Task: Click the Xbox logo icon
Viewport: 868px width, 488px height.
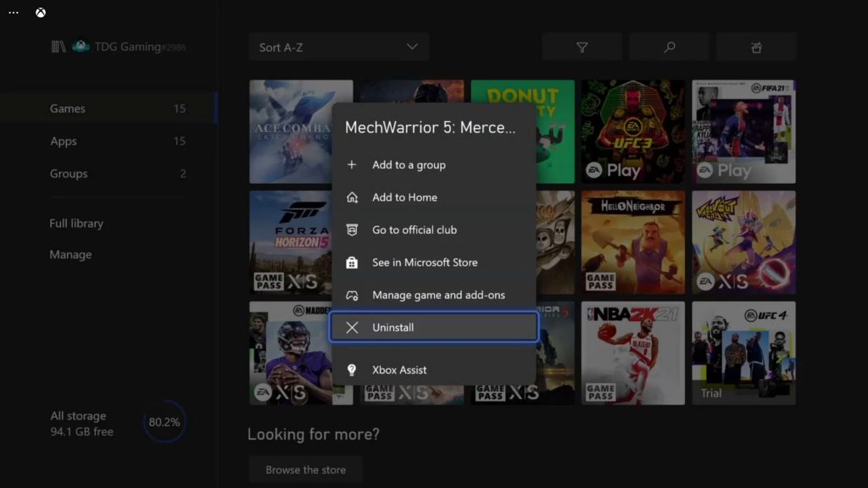Action: [41, 12]
